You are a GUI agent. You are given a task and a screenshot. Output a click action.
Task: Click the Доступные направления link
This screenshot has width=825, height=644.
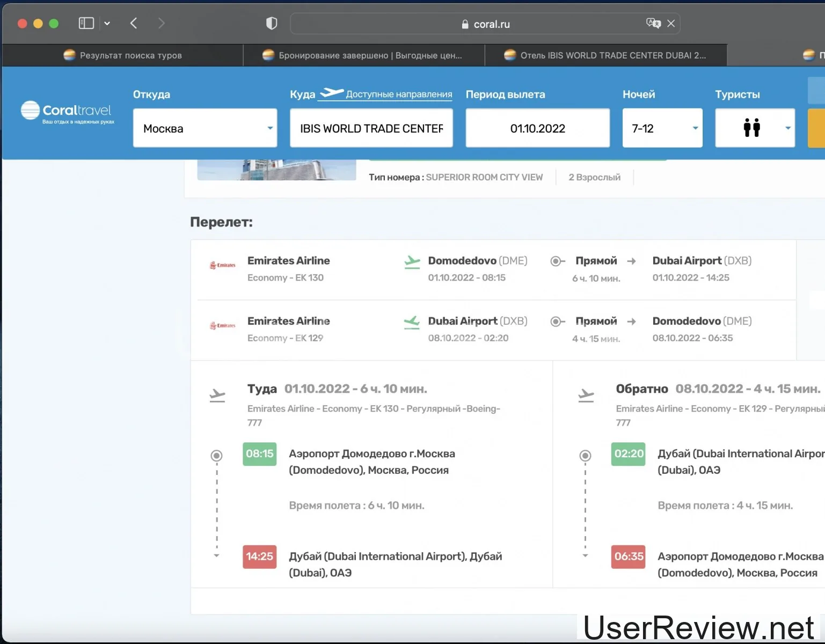point(398,94)
